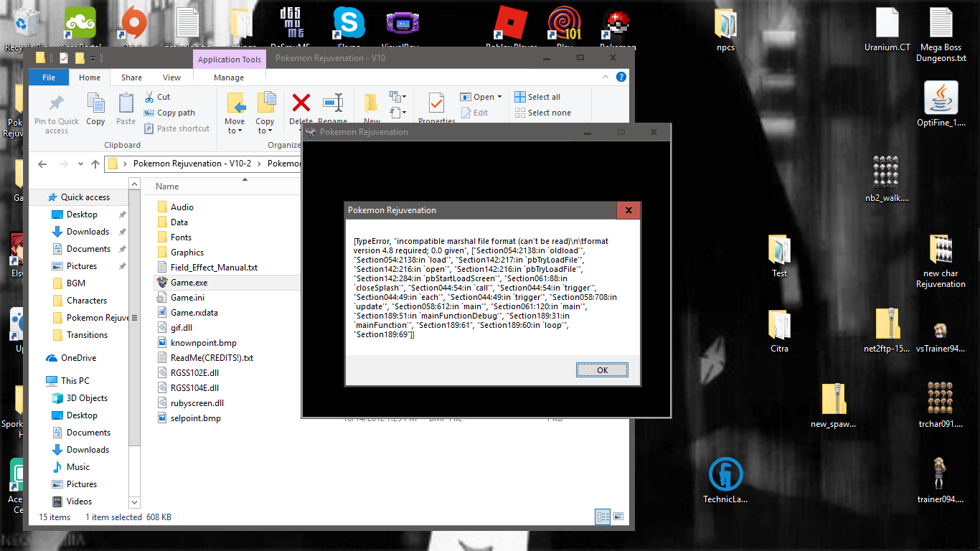Select the Data folder
This screenshot has height=551, width=980.
(x=179, y=222)
